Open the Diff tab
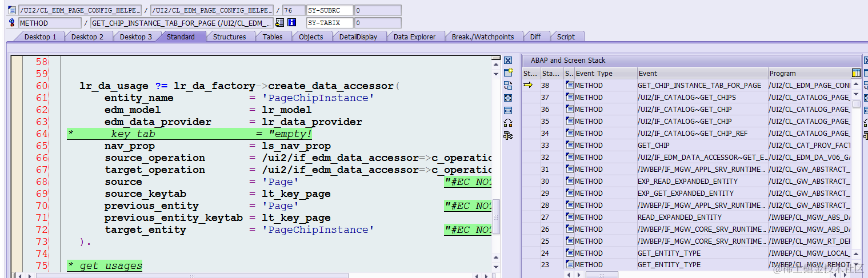This screenshot has width=868, height=278. pos(535,37)
